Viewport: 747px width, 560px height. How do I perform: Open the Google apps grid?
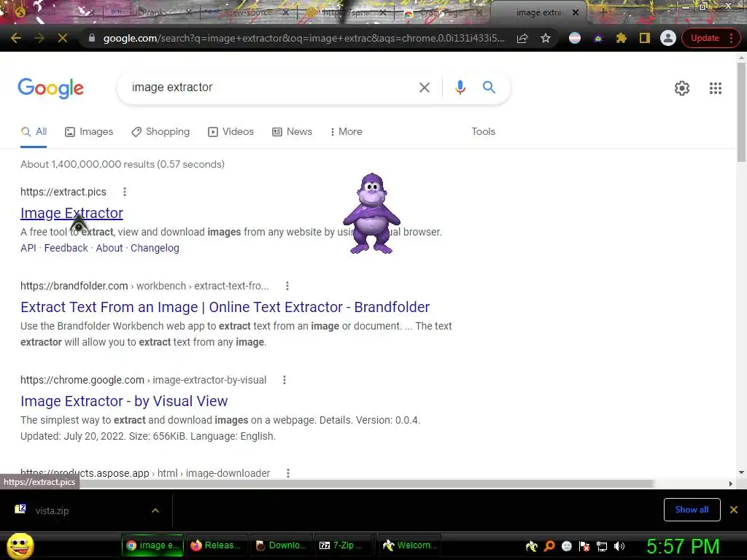715,88
